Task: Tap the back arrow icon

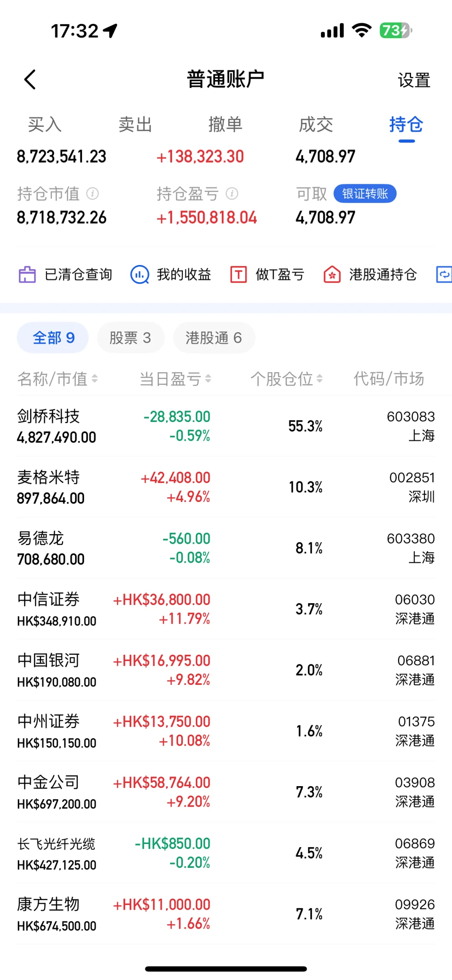Action: coord(30,80)
